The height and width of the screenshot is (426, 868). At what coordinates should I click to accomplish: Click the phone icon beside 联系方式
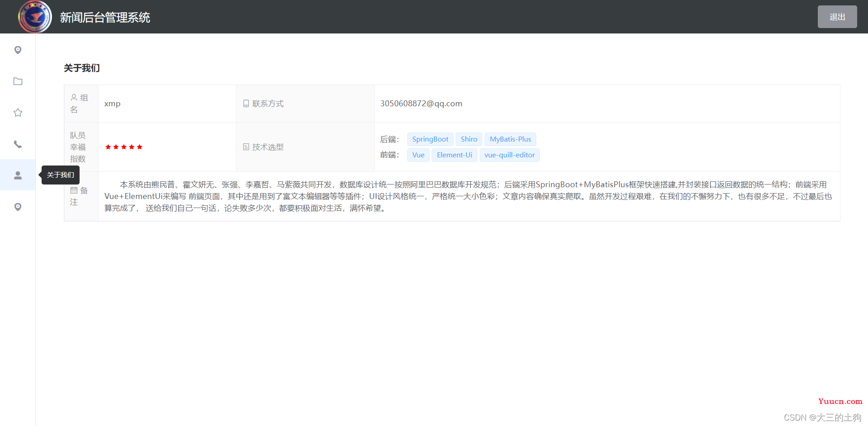pos(246,104)
